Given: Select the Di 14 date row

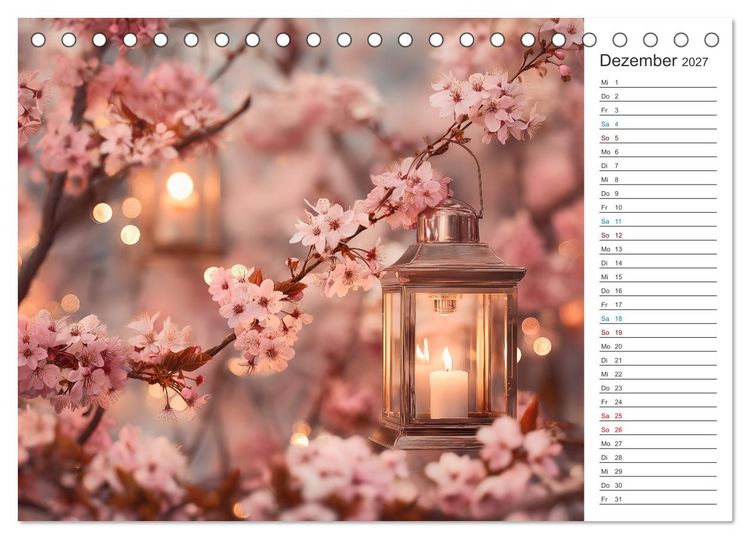Looking at the screenshot, I should (658, 263).
